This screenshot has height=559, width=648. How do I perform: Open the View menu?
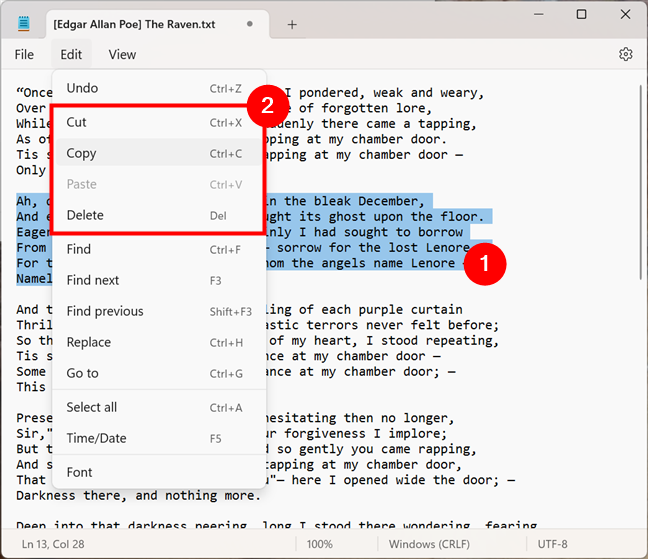pyautogui.click(x=122, y=55)
